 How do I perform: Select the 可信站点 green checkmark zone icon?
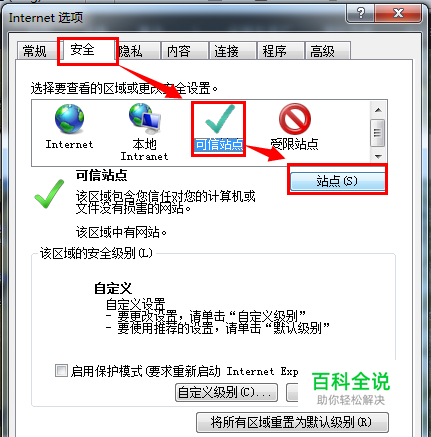220,119
